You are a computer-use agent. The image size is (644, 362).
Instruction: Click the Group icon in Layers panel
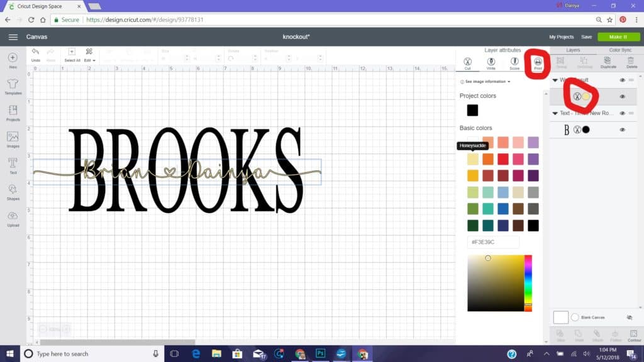[x=560, y=62]
